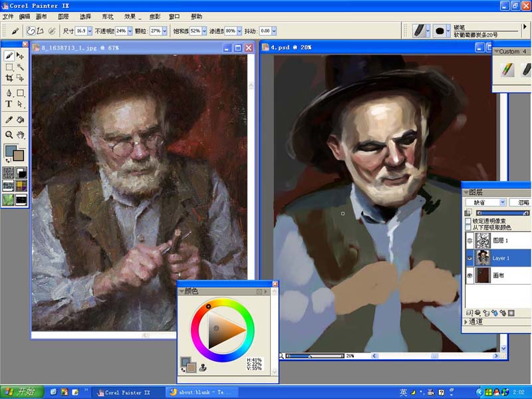The width and height of the screenshot is (532, 399).
Task: Select the Magnifier tool
Action: (x=9, y=135)
